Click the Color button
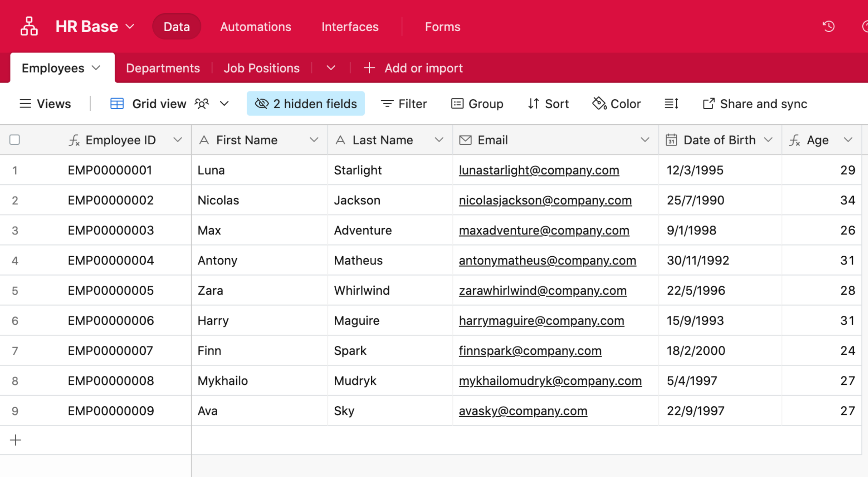Image resolution: width=868 pixels, height=477 pixels. 616,104
